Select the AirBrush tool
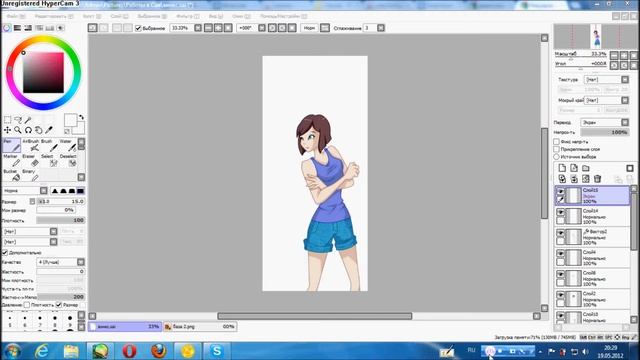Viewport: 640px width, 360px height. (x=30, y=145)
